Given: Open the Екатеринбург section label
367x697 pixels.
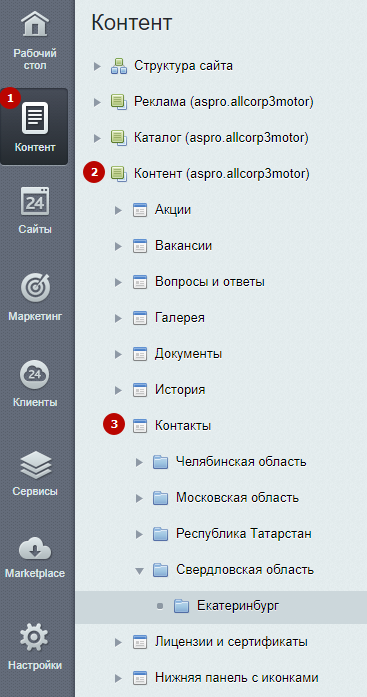Looking at the screenshot, I should point(238,606).
